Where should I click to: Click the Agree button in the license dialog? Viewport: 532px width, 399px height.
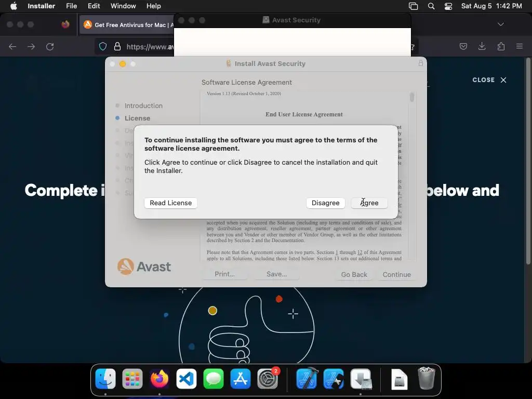pos(369,203)
